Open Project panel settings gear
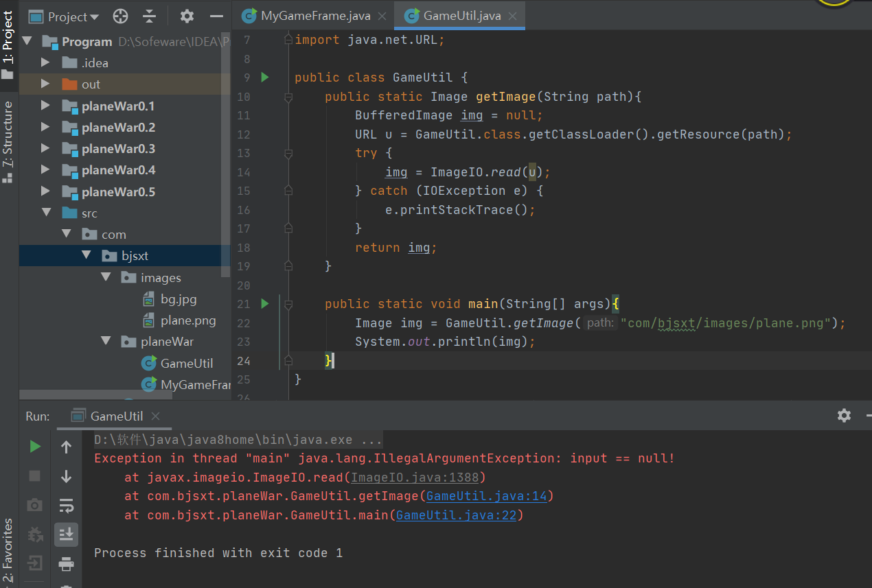The image size is (872, 588). 187,16
